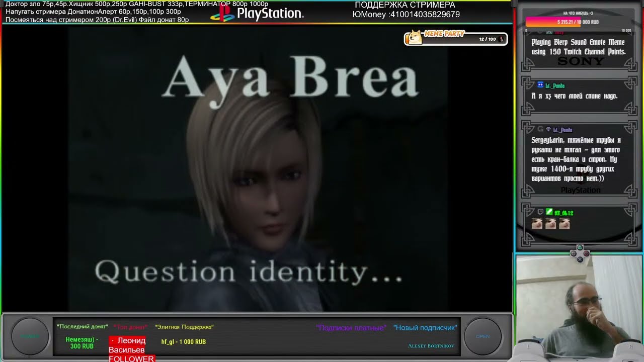Click "Подписки платные" label

pos(351,328)
